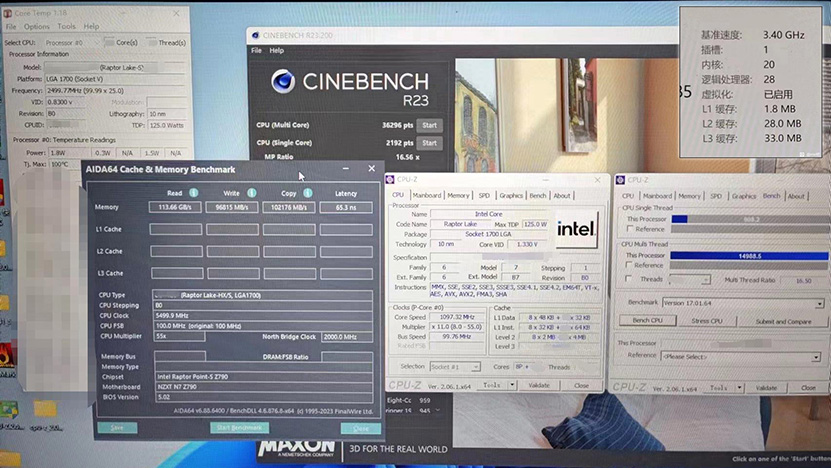Click the 2192 pts single core score
Image resolution: width=831 pixels, height=468 pixels.
click(x=400, y=143)
